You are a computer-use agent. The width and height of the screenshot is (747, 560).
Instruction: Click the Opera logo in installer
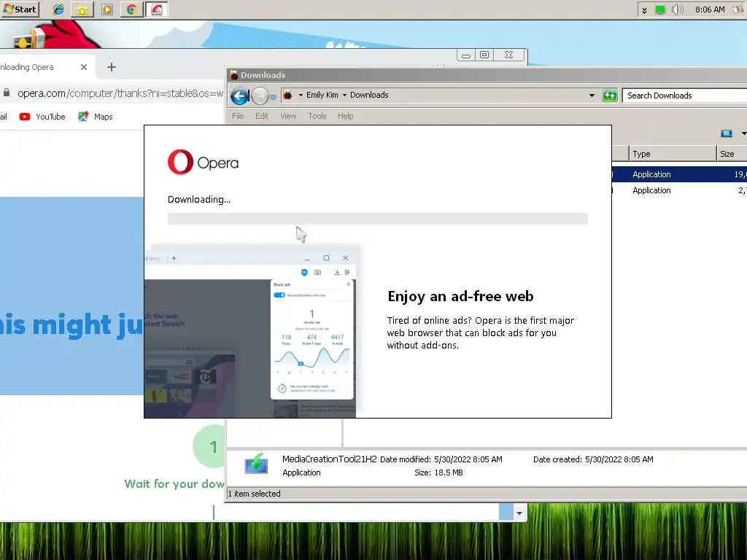(x=203, y=163)
